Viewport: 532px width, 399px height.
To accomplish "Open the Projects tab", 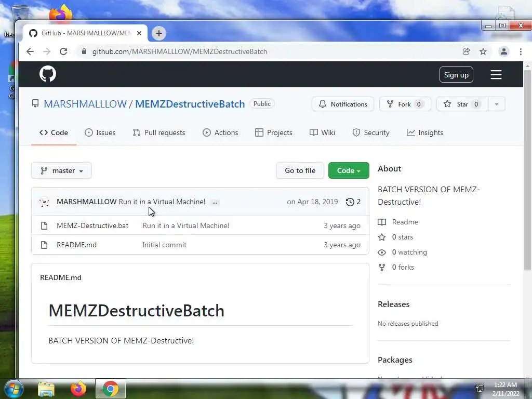I will pos(273,132).
